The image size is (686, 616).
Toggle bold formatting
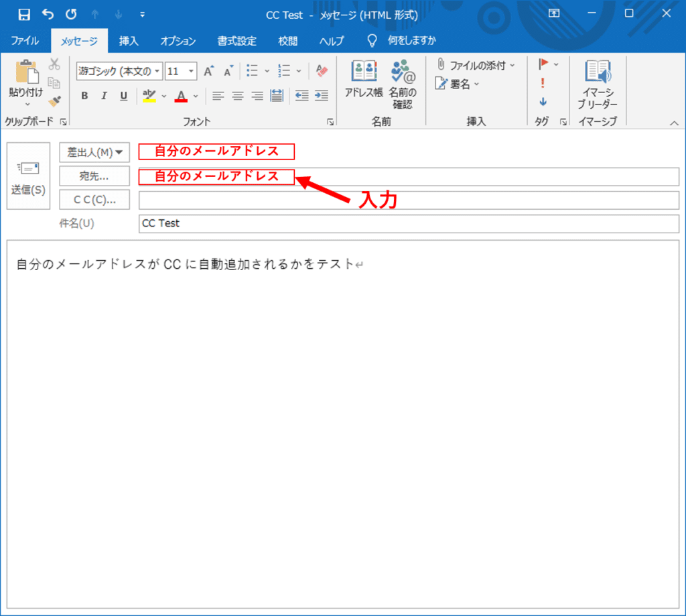(x=84, y=95)
